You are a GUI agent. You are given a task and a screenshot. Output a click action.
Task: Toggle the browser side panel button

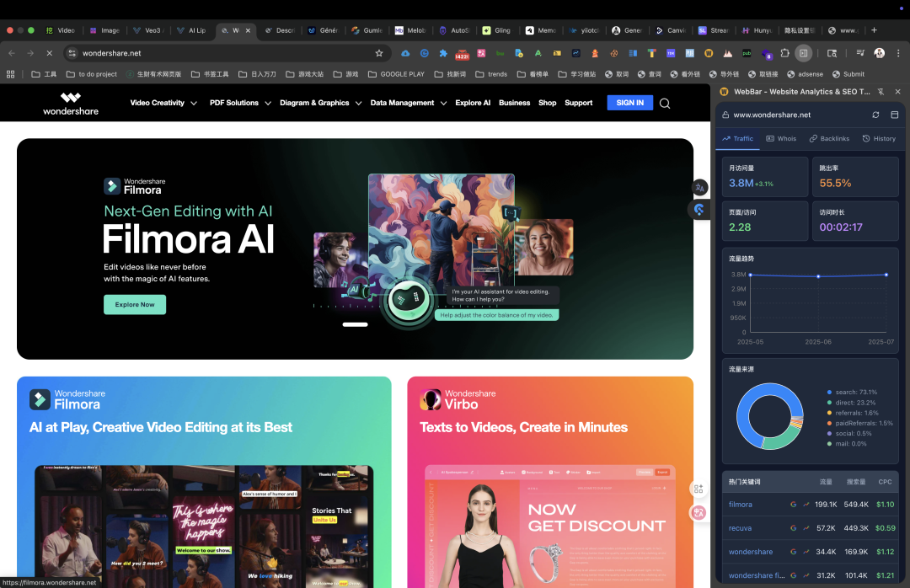point(803,53)
